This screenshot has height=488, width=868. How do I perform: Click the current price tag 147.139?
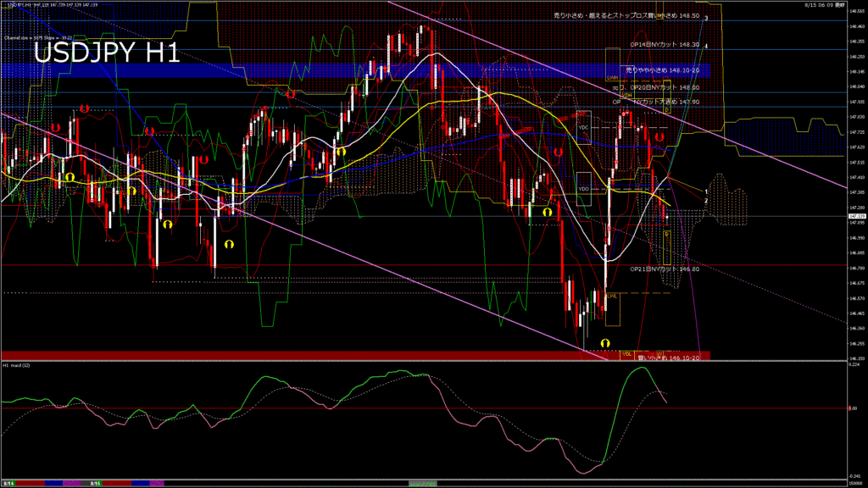tap(855, 216)
